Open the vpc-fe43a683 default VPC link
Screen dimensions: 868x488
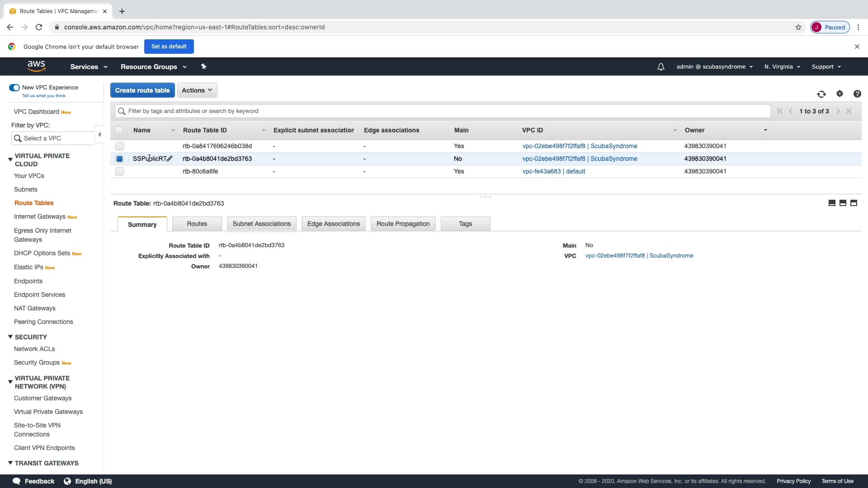553,171
